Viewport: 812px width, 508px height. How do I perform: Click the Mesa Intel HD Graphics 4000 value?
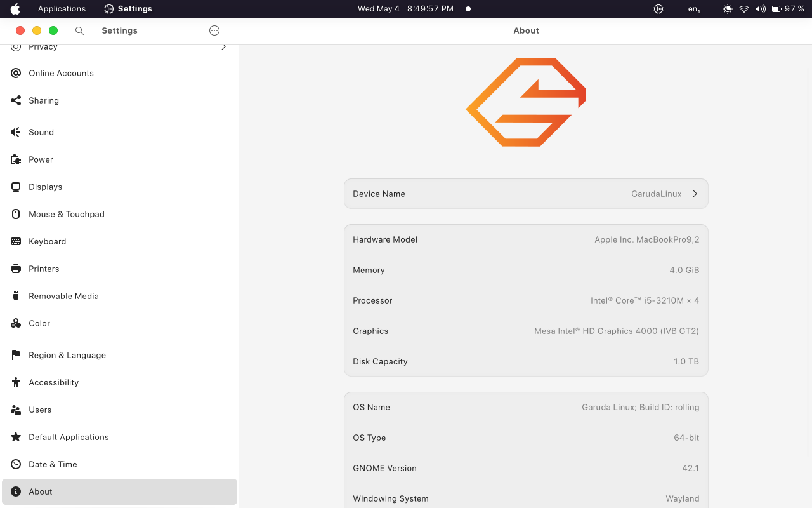[x=617, y=331]
